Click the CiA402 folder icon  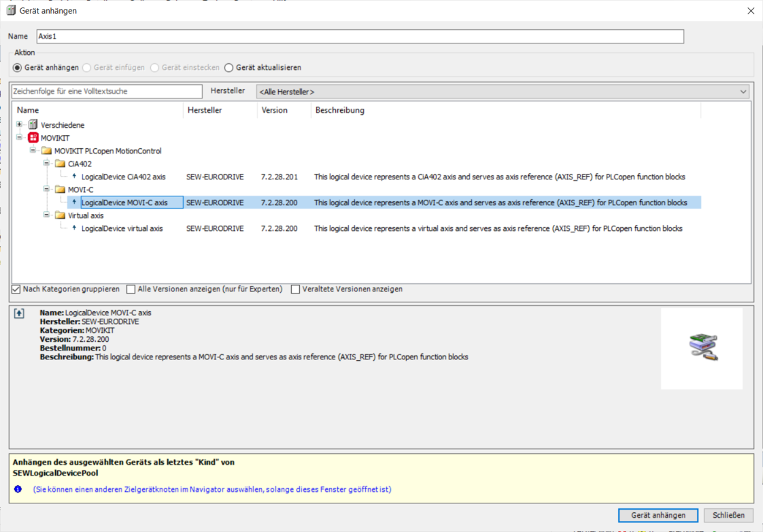pyautogui.click(x=60, y=164)
